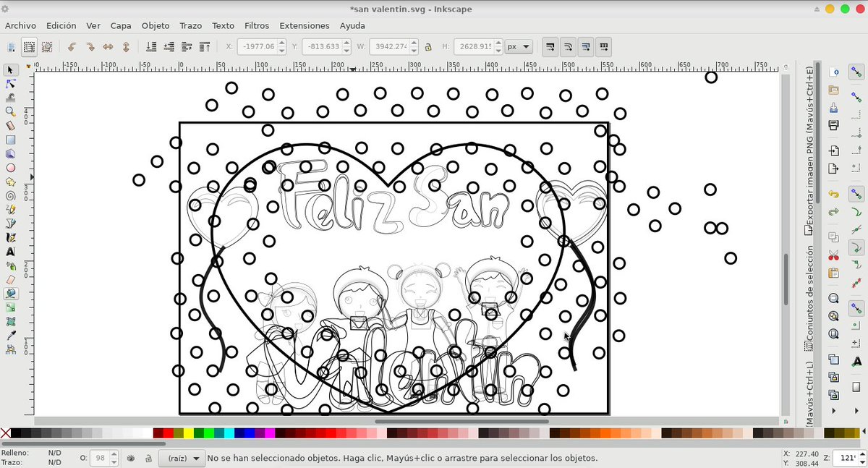
Task: Click the Undo yellow arrow icon
Action: coord(834,195)
